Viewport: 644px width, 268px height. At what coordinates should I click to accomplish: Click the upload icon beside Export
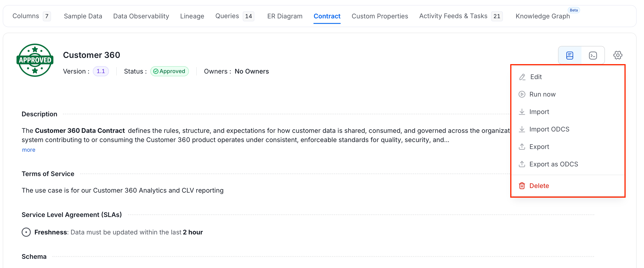coord(522,147)
